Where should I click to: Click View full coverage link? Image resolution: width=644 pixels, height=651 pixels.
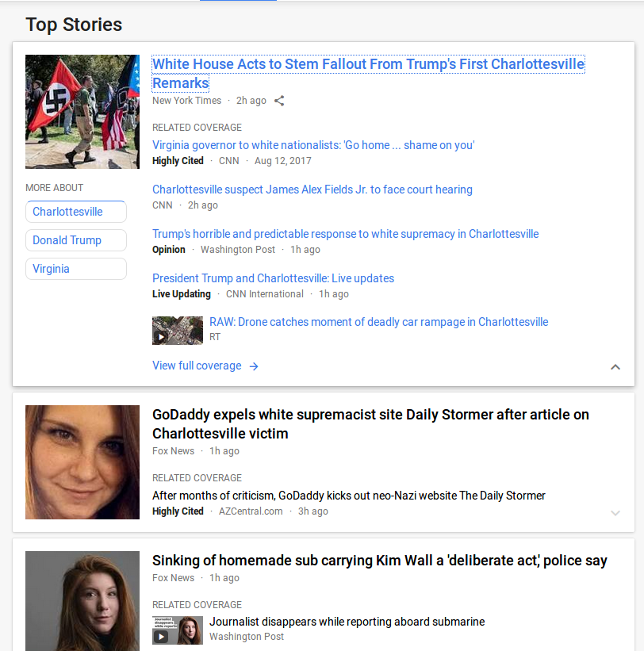click(x=197, y=366)
